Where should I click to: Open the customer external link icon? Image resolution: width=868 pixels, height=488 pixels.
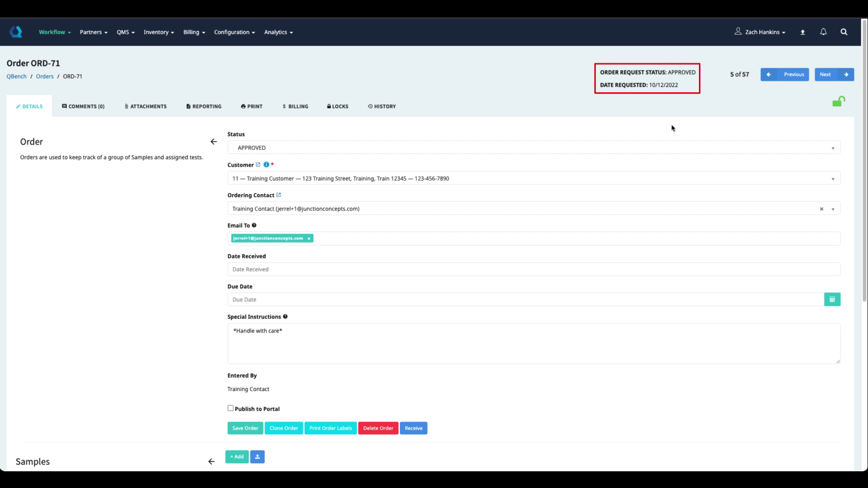(x=258, y=164)
